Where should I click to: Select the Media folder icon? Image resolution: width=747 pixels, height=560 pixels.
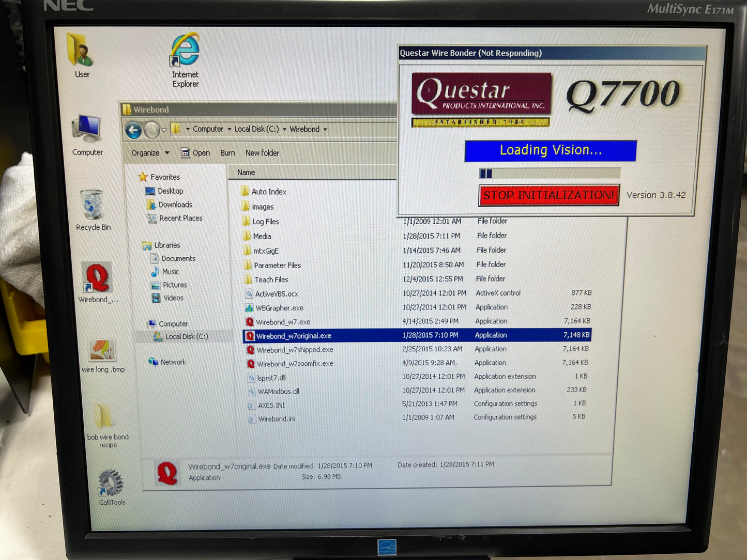point(247,236)
